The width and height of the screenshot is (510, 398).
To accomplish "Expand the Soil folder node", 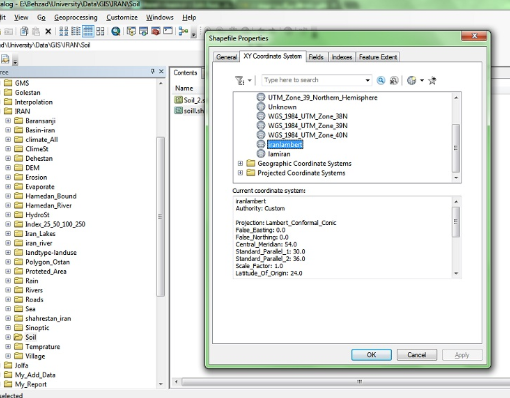I will point(8,337).
